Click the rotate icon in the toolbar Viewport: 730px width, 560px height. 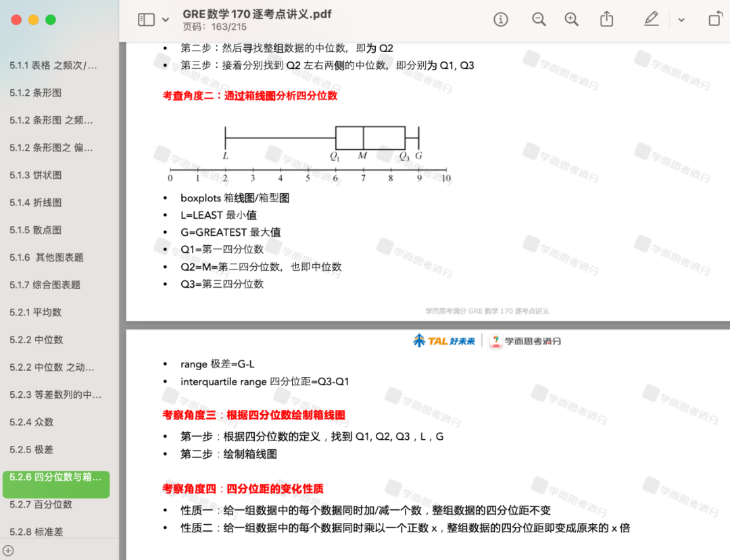[714, 20]
